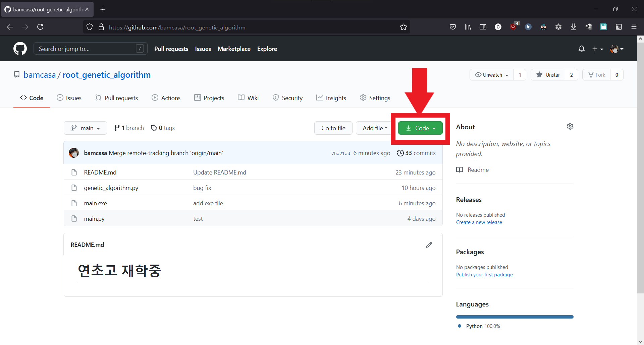The image size is (644, 345).
Task: Click bamcasa avatar in commit row
Action: click(x=74, y=153)
